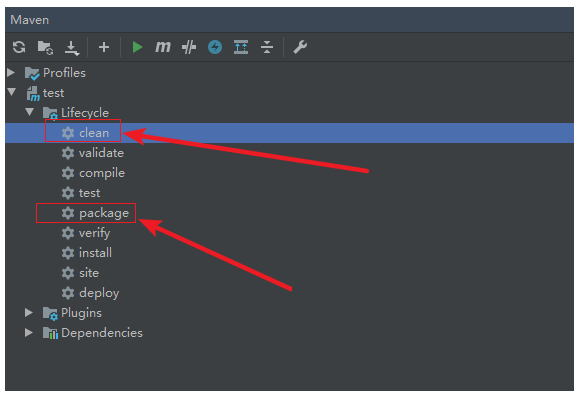Click the Maven module icon beside test
Image resolution: width=588 pixels, height=400 pixels.
[x=33, y=94]
